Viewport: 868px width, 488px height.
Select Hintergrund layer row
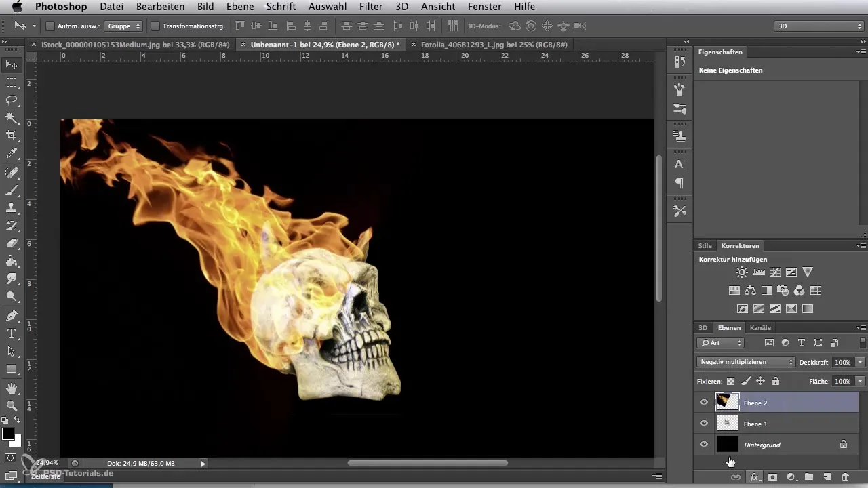coord(776,444)
